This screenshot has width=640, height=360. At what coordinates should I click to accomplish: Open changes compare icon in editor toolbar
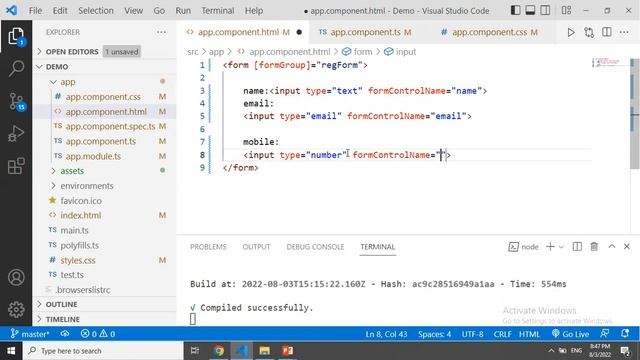589,32
